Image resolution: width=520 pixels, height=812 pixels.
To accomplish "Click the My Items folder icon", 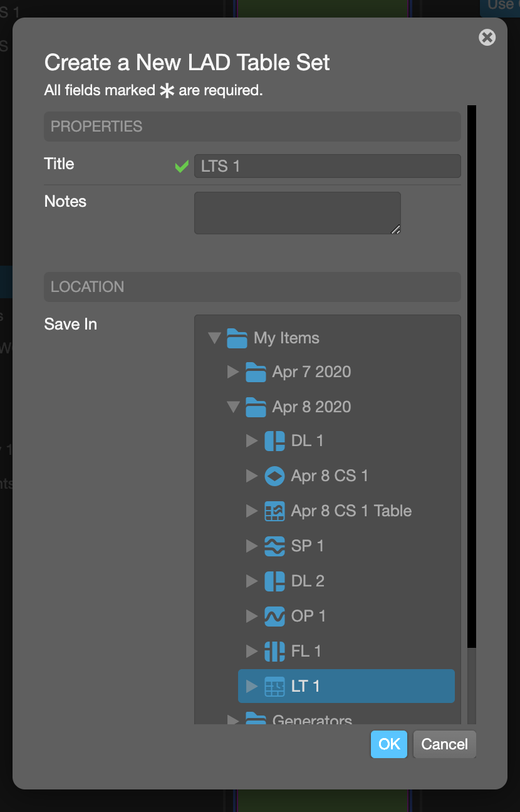I will pyautogui.click(x=237, y=338).
